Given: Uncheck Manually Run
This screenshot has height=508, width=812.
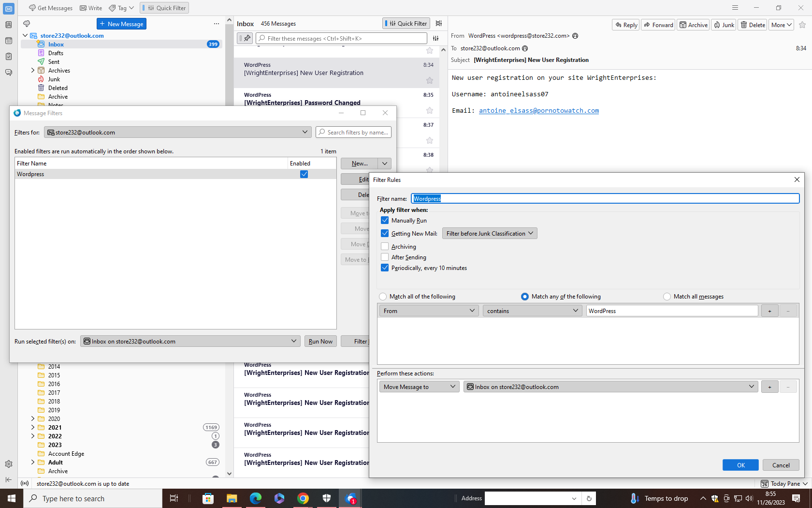Looking at the screenshot, I should tap(385, 220).
